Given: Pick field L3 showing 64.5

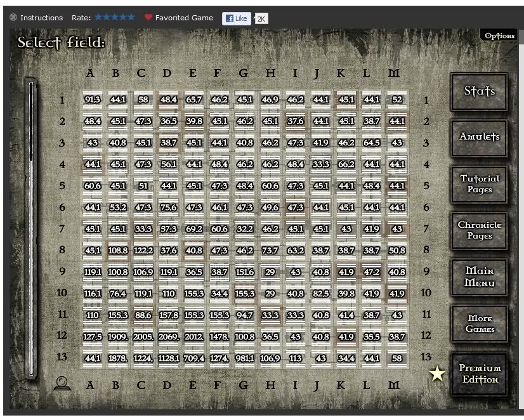Looking at the screenshot, I should [x=372, y=143].
